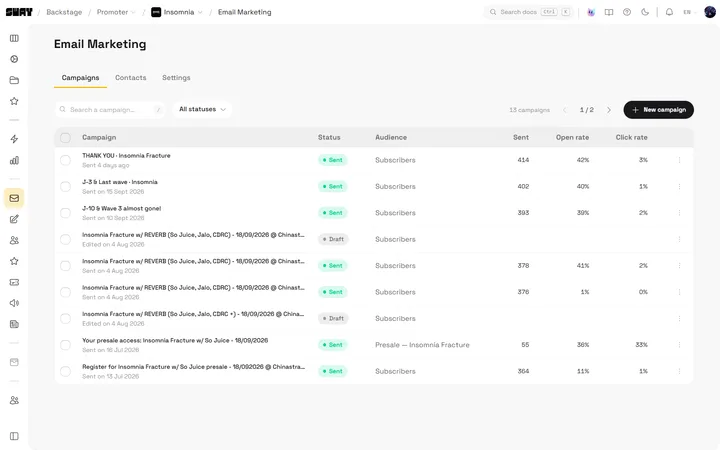Focus the Search a campaign field
The width and height of the screenshot is (720, 450).
[x=110, y=110]
